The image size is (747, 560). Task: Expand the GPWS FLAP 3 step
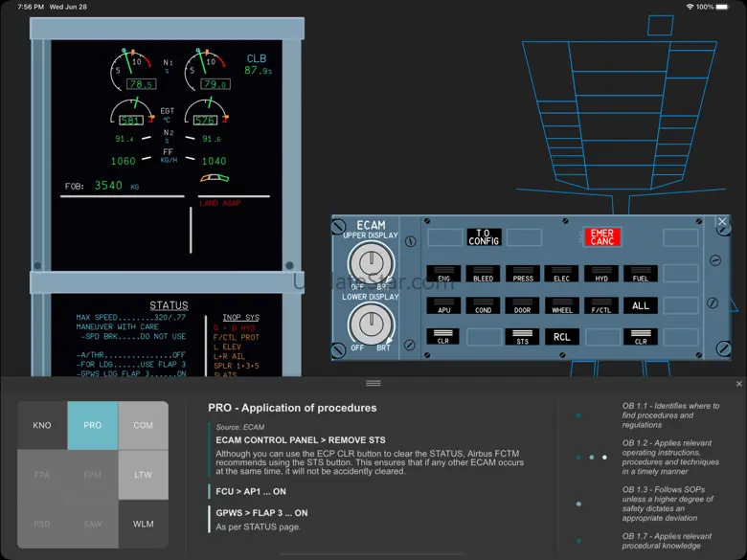(260, 513)
